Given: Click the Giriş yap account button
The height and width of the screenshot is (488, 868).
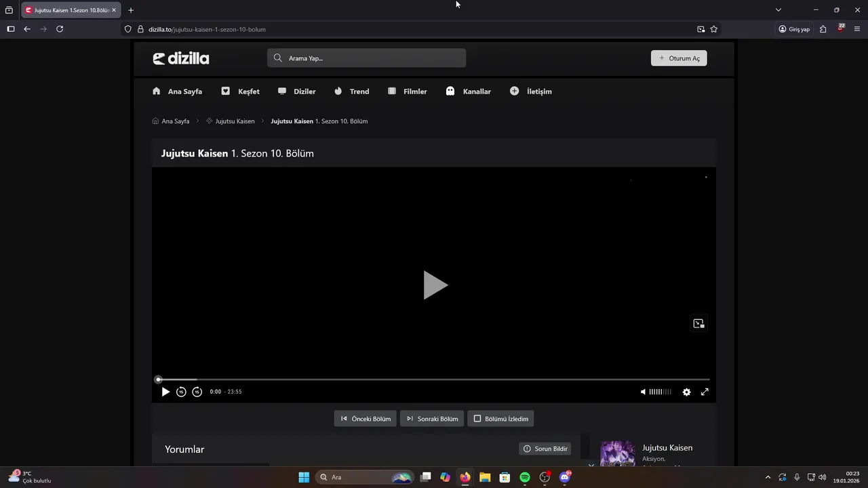Looking at the screenshot, I should pos(795,29).
